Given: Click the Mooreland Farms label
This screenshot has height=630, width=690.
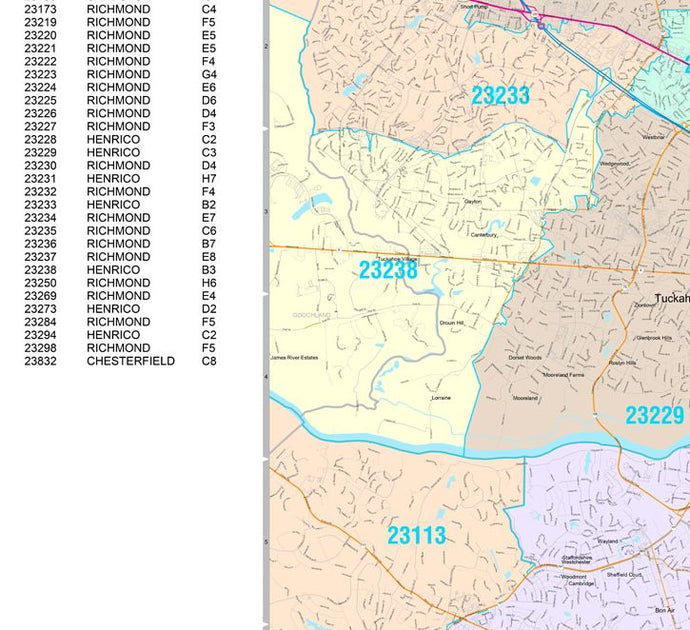Looking at the screenshot, I should (x=563, y=375).
